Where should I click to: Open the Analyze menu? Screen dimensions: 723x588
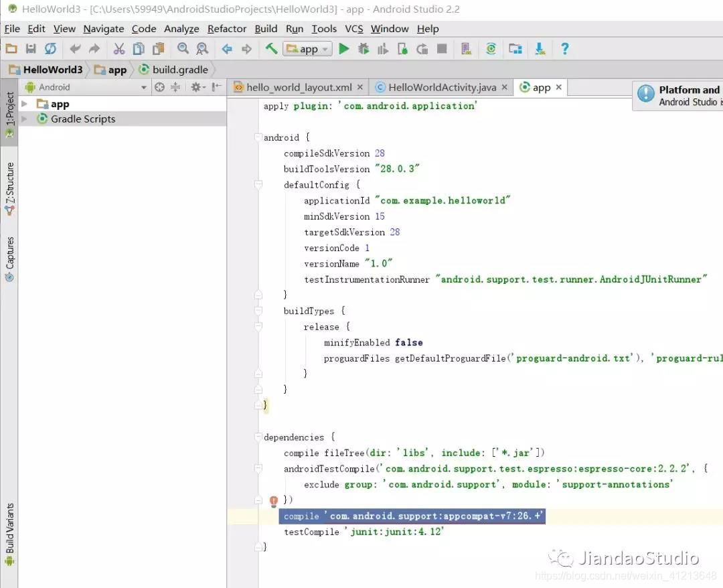tap(181, 29)
